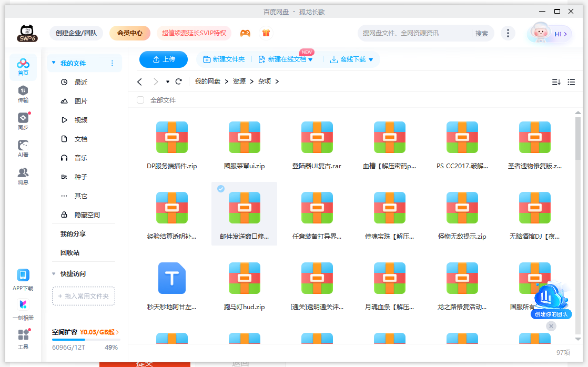588x367 pixels.
Task: Open the game controller icon in header
Action: click(x=245, y=33)
